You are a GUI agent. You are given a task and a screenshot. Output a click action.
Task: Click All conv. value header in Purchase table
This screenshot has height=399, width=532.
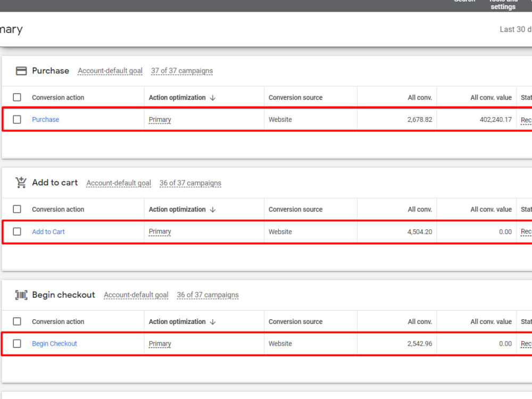[x=491, y=98]
